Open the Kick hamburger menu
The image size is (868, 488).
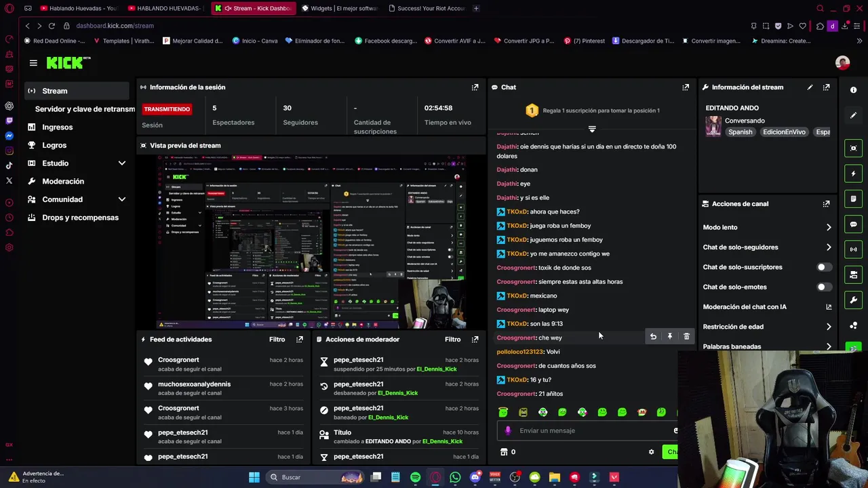[x=33, y=63]
